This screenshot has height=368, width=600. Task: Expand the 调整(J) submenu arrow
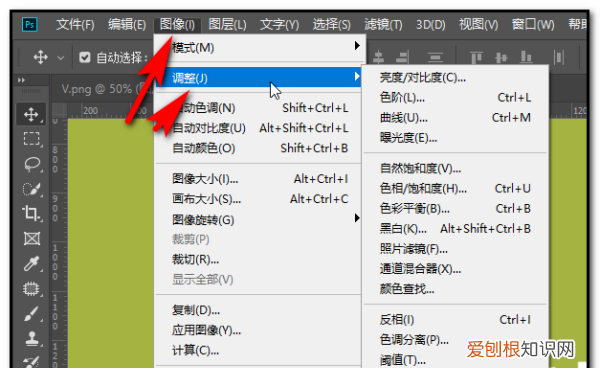coord(357,77)
